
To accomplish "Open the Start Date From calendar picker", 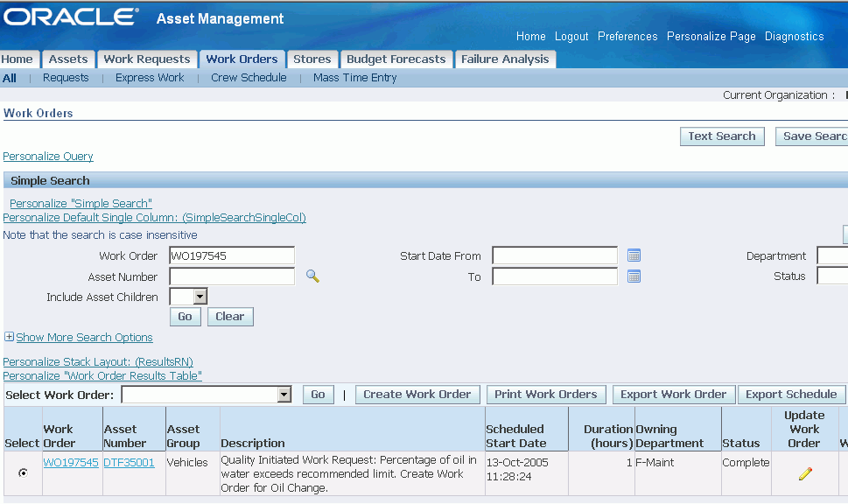I will coord(634,255).
